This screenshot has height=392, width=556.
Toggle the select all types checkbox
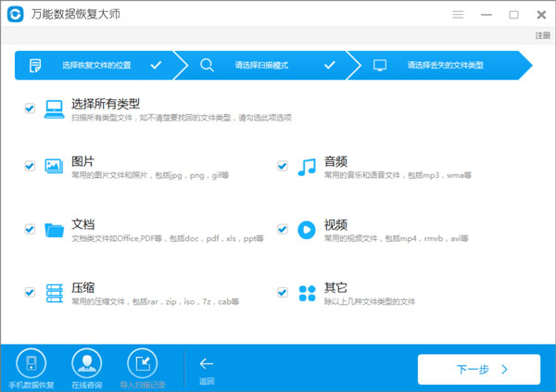coord(30,108)
